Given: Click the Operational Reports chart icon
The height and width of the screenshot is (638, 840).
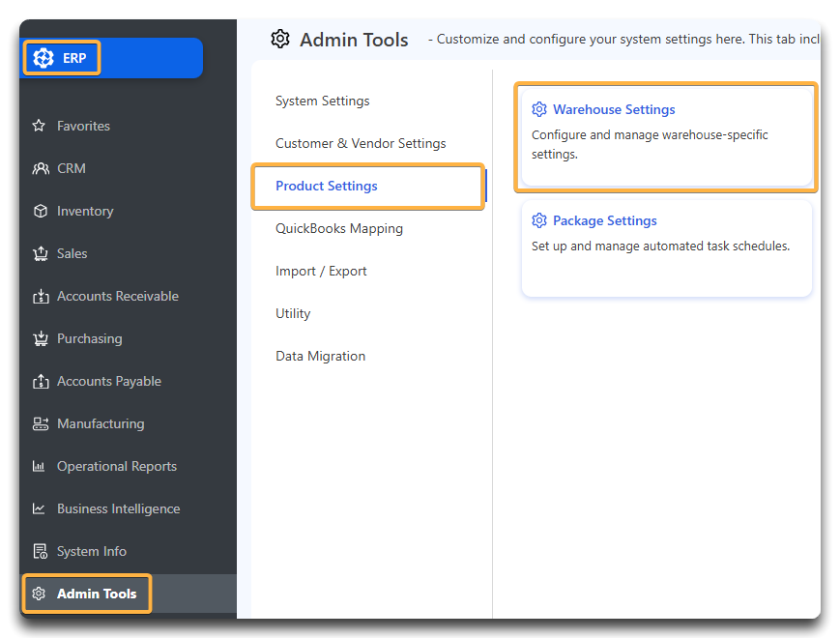Looking at the screenshot, I should point(39,466).
